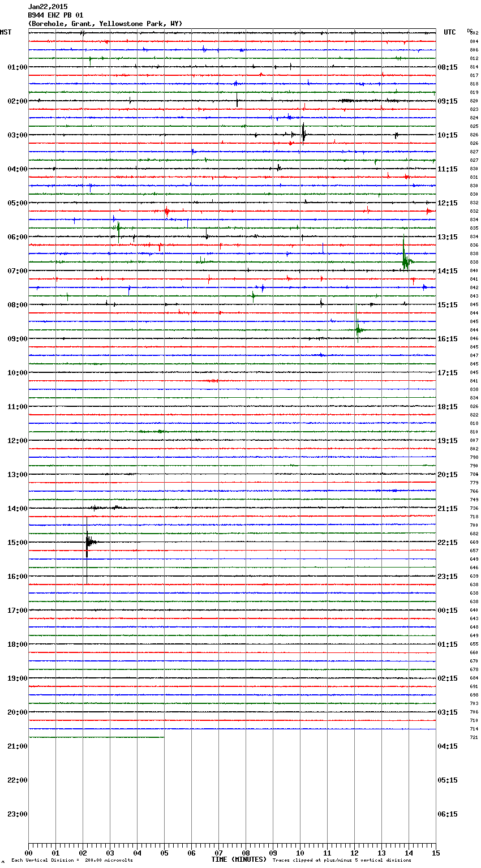Select the 05:00 MST time label
The width and height of the screenshot is (481, 868).
click(x=17, y=203)
